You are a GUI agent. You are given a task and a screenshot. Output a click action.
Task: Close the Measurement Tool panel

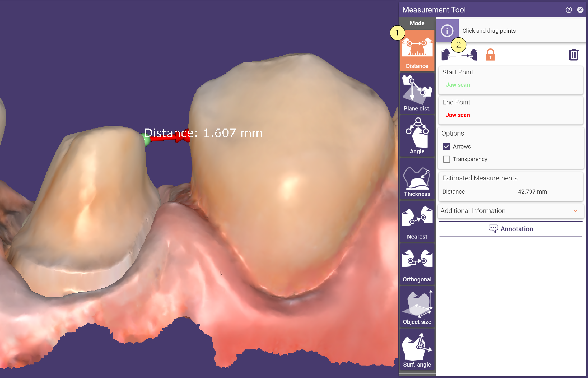(580, 10)
